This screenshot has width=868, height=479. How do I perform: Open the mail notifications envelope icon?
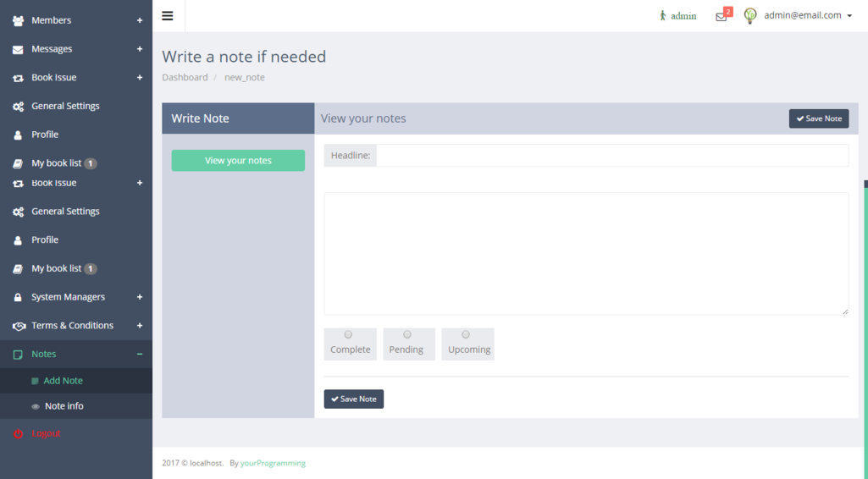click(721, 16)
